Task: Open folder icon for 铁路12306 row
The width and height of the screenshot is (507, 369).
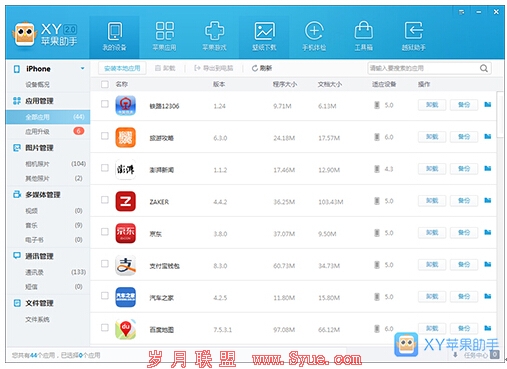Action: click(487, 105)
